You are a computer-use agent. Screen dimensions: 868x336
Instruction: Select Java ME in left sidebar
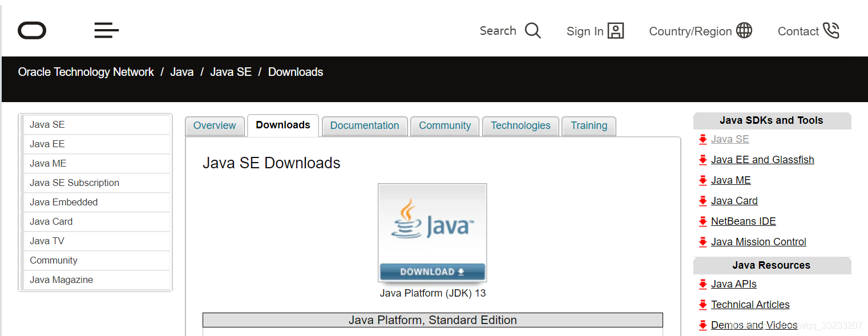click(x=96, y=163)
